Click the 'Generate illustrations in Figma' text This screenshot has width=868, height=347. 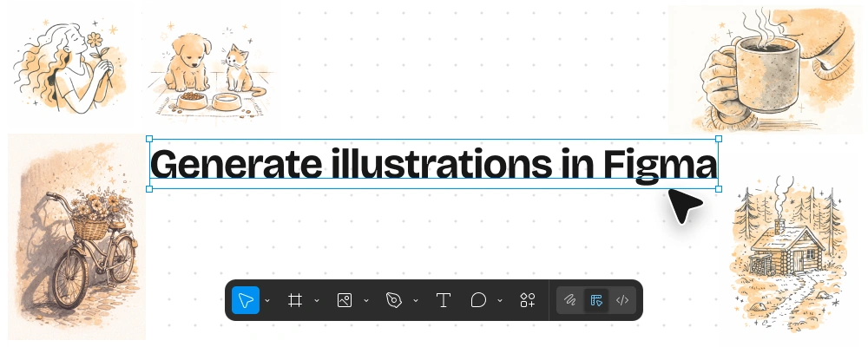coord(434,164)
